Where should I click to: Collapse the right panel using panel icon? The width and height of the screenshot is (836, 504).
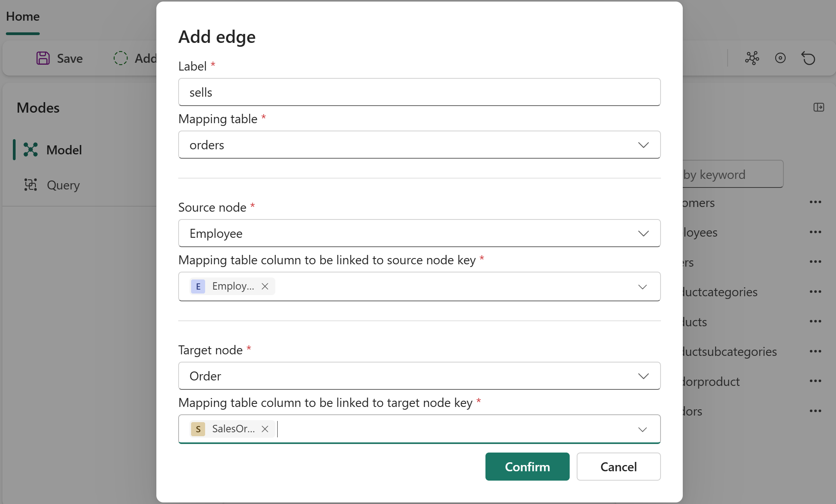(818, 107)
